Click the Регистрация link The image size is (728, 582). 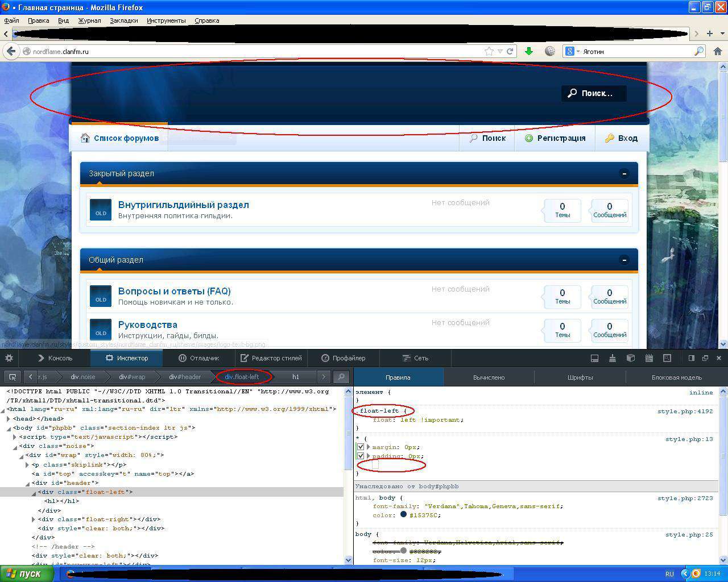tap(555, 138)
